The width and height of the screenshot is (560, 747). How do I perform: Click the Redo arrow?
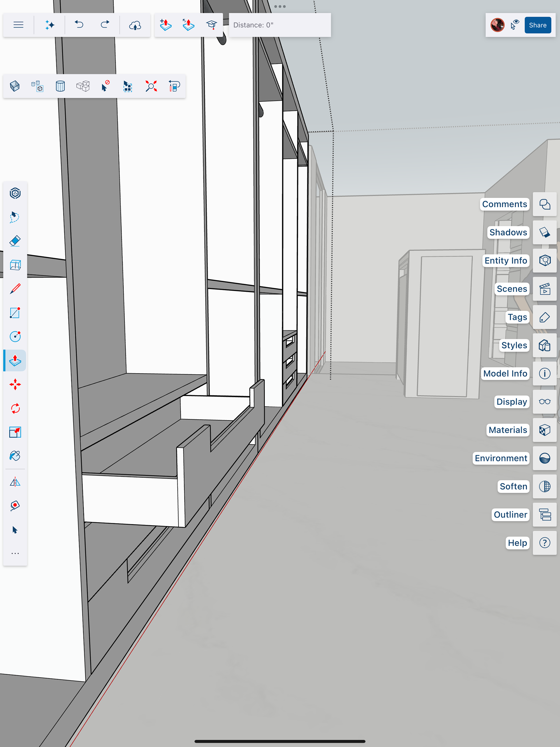(x=105, y=25)
